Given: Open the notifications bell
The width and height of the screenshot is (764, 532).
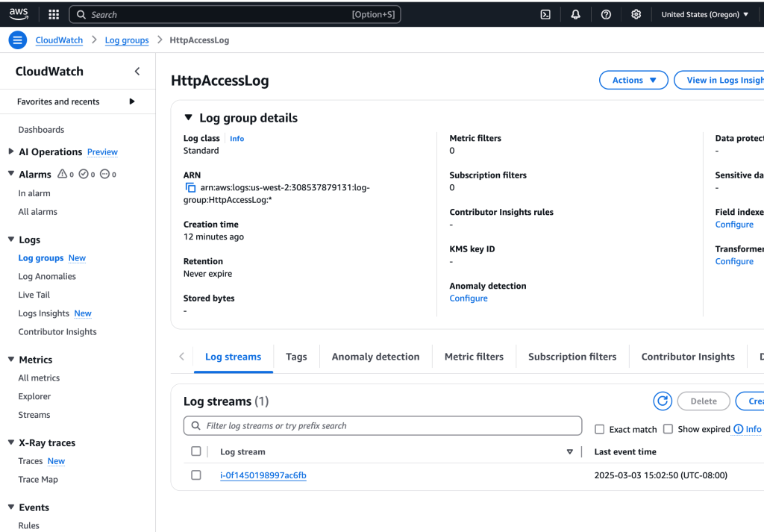Looking at the screenshot, I should point(575,14).
